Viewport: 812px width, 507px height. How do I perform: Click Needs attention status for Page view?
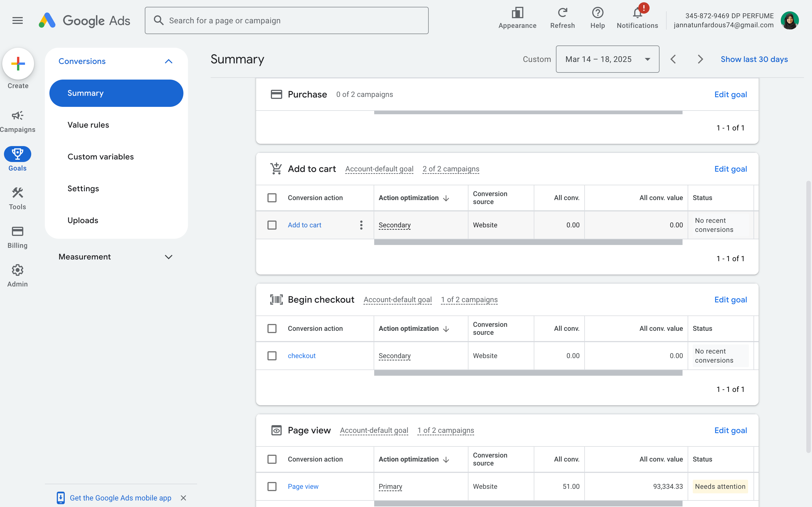point(720,487)
